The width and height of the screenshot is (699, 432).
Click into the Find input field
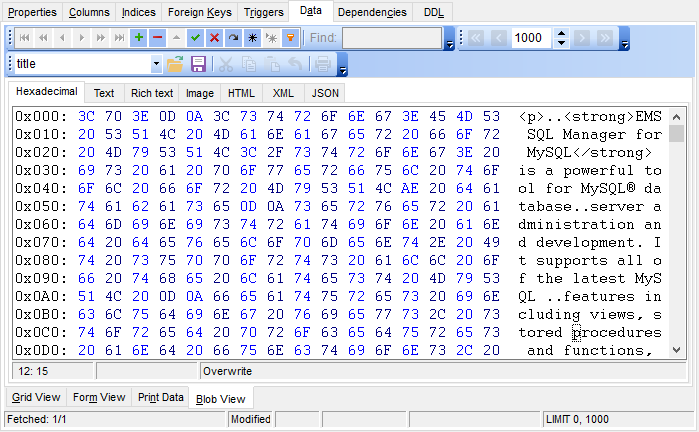(x=392, y=38)
